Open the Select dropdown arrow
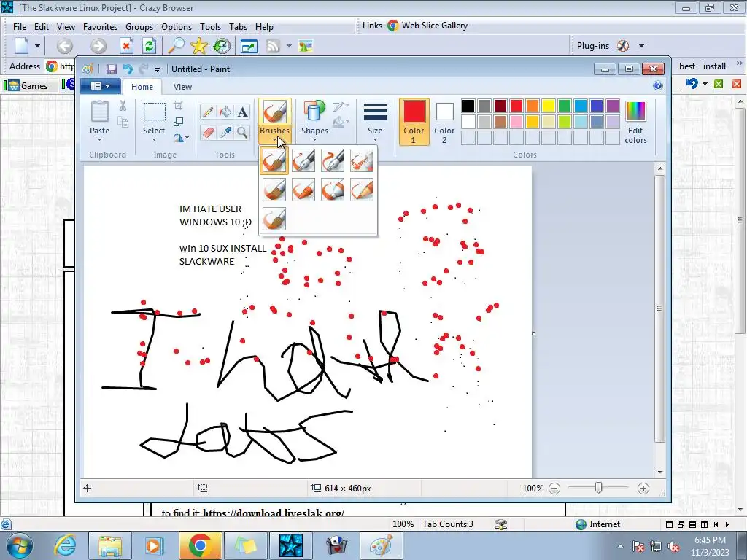 click(x=154, y=139)
